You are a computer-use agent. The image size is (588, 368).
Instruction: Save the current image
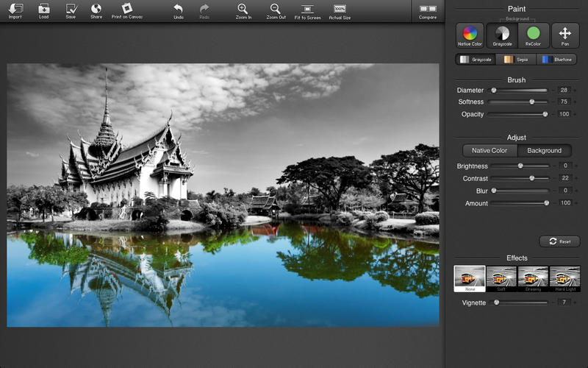pyautogui.click(x=71, y=10)
